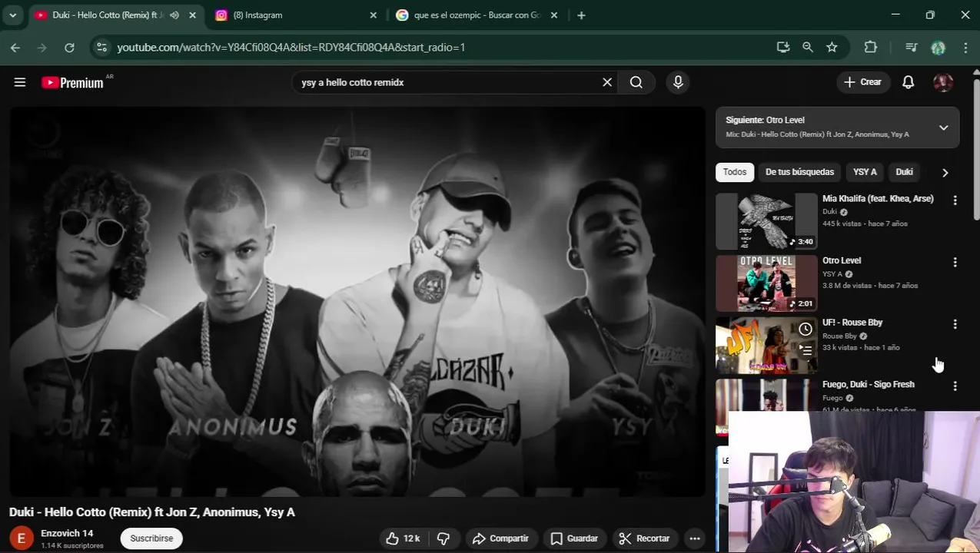
Task: Select the De tus búsquedas chip
Action: pos(799,172)
